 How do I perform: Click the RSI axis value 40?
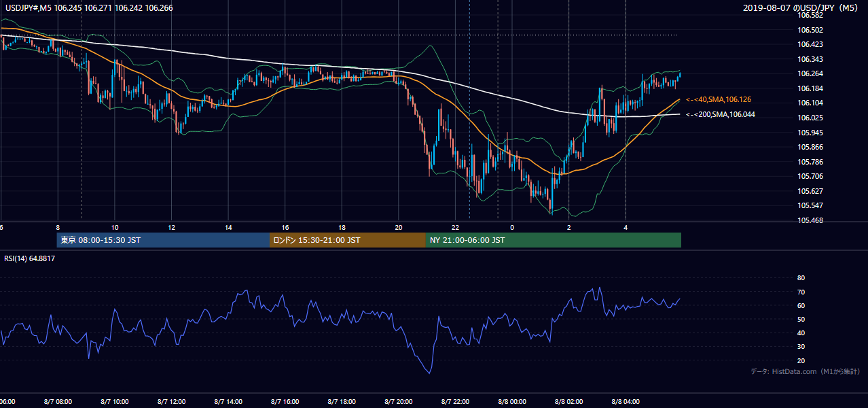(x=801, y=333)
